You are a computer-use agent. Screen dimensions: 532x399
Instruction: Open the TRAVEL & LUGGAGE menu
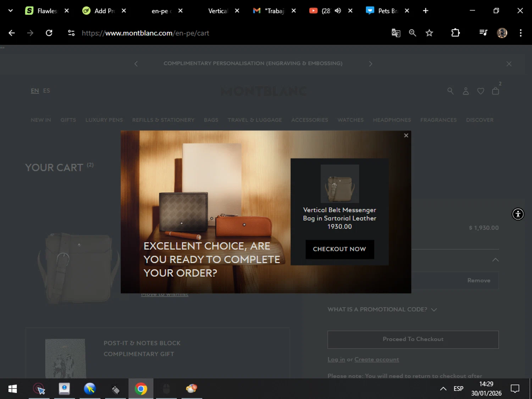point(255,120)
